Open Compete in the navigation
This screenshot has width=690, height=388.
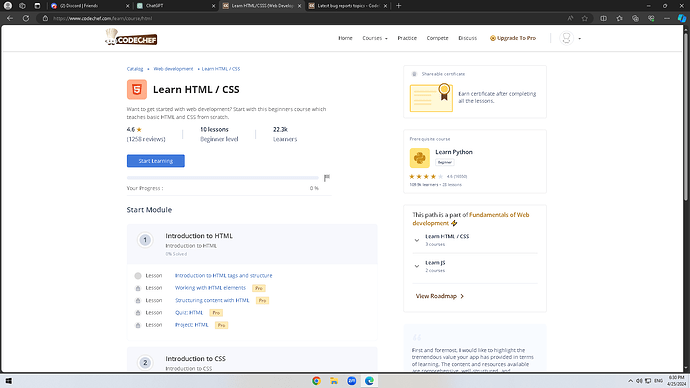tap(437, 38)
